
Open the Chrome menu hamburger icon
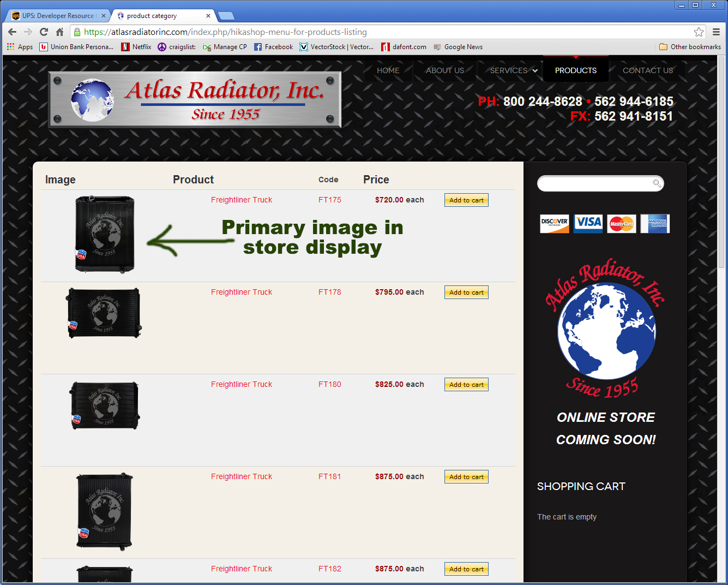717,32
